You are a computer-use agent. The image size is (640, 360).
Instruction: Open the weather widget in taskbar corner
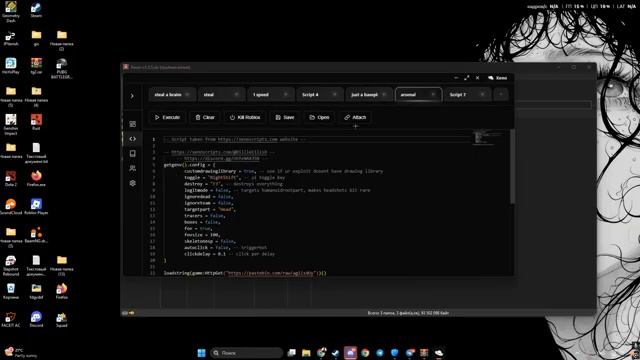tap(20, 353)
